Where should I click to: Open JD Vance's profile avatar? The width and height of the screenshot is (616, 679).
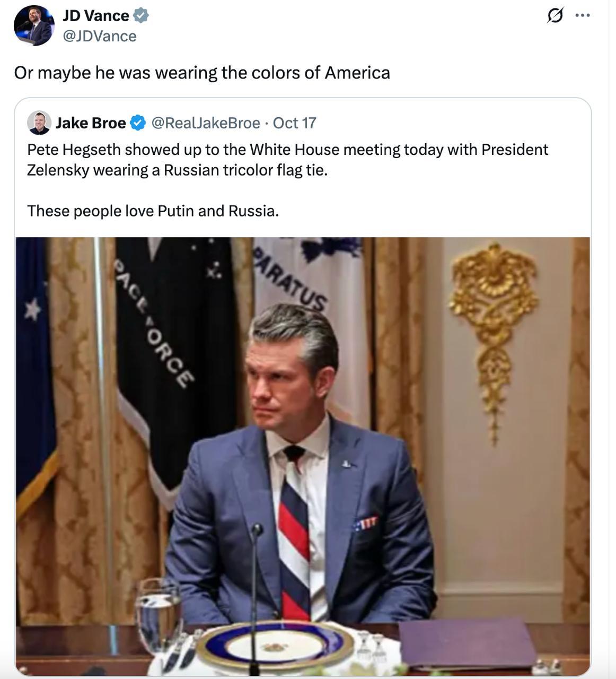coord(34,25)
